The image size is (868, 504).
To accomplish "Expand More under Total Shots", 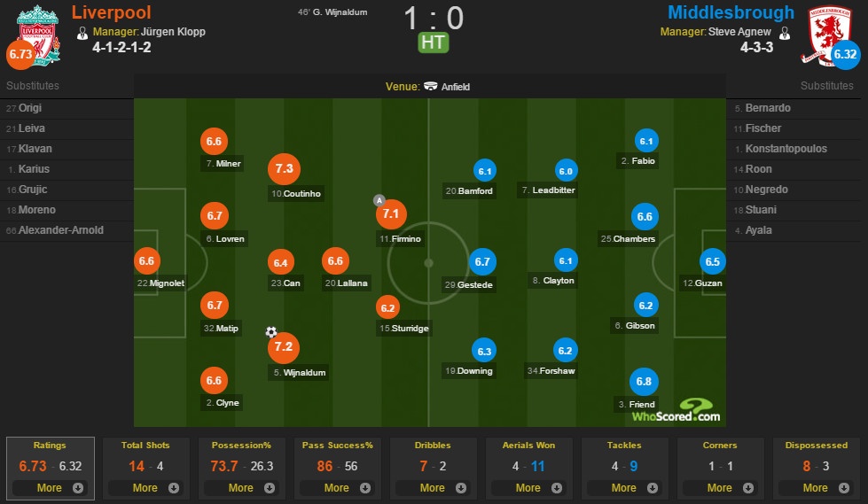I will 145,488.
